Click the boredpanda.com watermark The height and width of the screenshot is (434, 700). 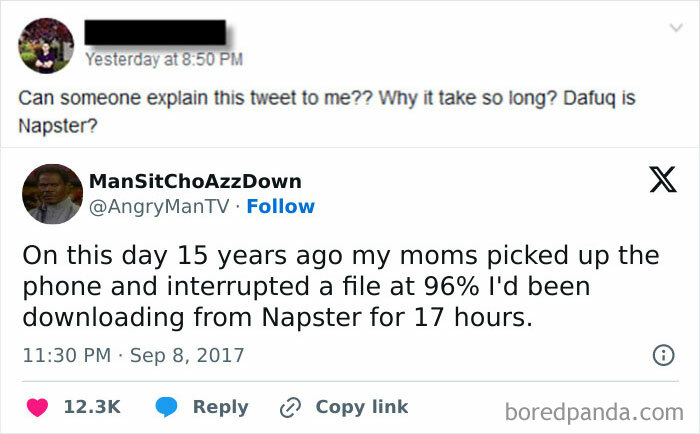point(594,410)
